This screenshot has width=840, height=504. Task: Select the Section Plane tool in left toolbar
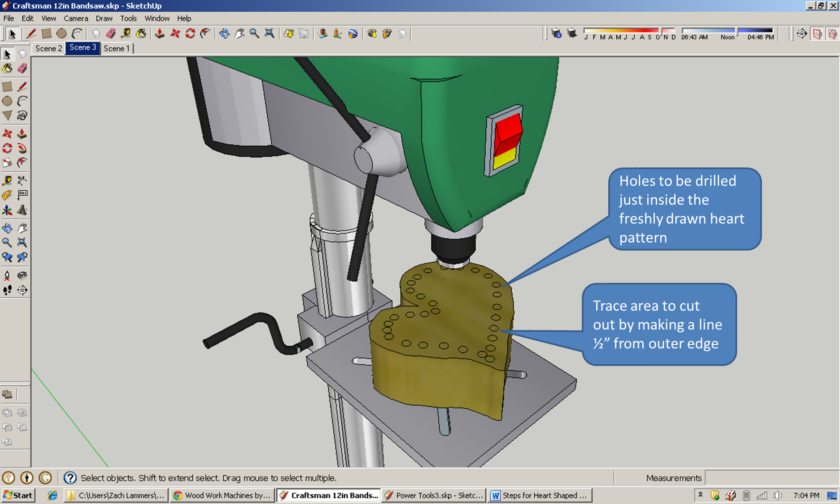(x=22, y=290)
